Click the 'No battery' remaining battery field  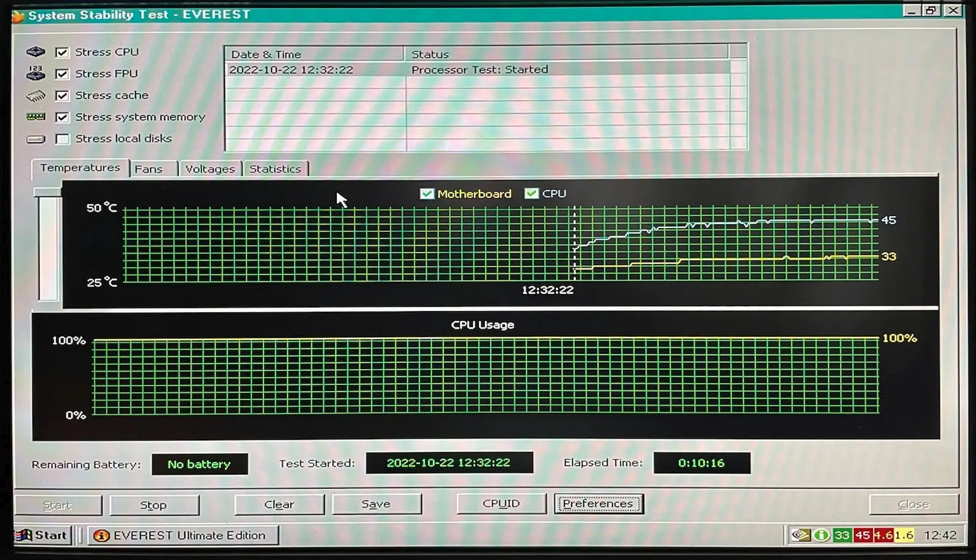[199, 464]
